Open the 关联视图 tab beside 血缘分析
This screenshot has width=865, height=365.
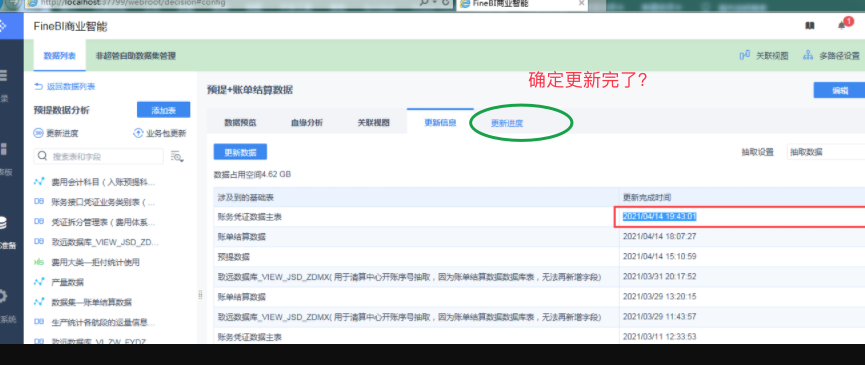(x=373, y=123)
